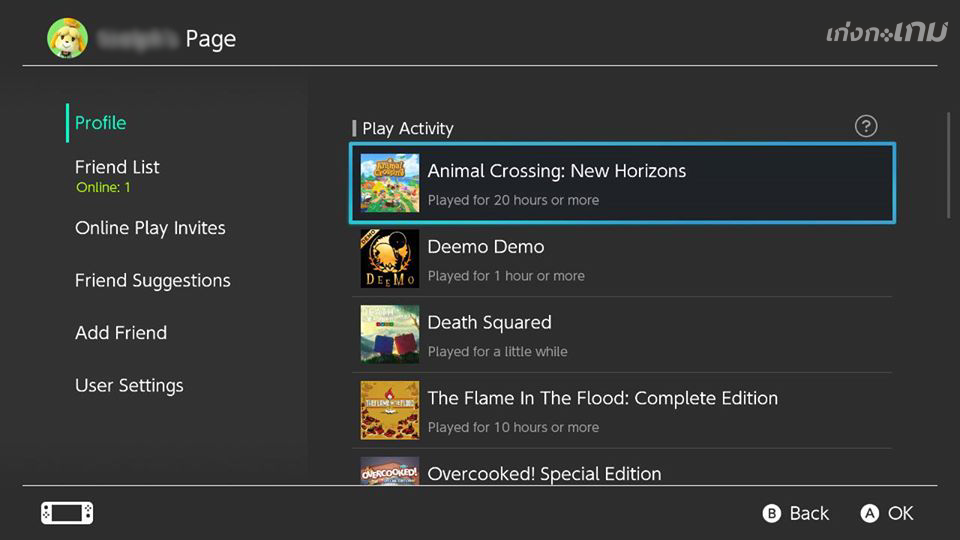Click the Play Activity list scrollbar

(948, 166)
